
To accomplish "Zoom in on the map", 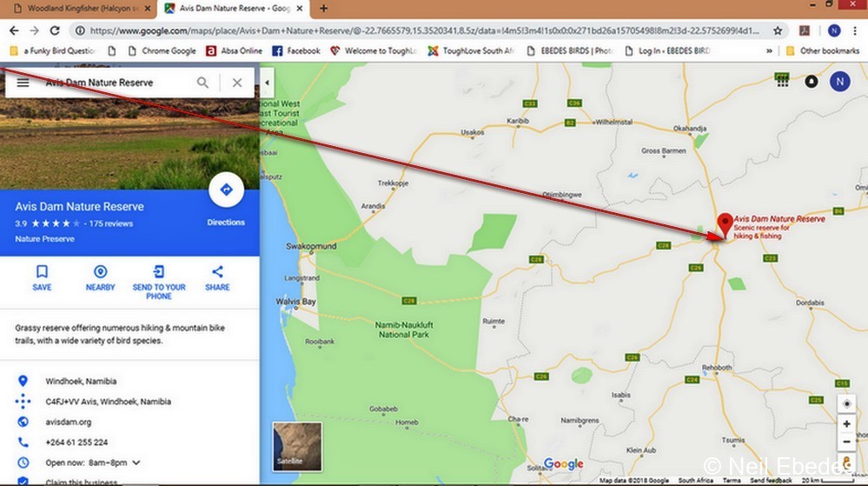I will pos(847,424).
